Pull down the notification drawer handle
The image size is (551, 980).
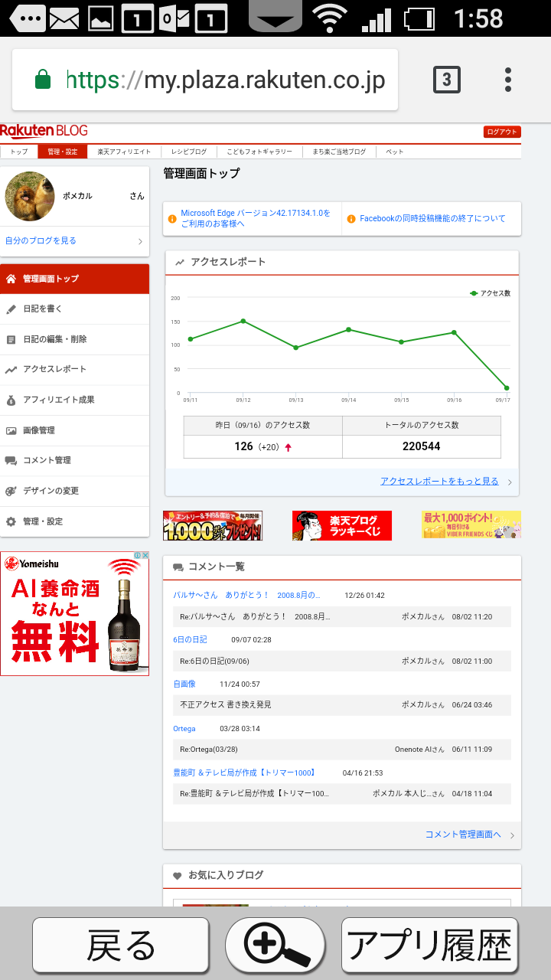[x=275, y=18]
